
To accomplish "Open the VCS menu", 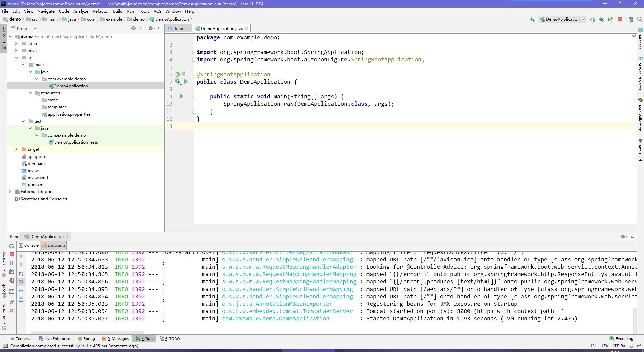I will coord(157,11).
